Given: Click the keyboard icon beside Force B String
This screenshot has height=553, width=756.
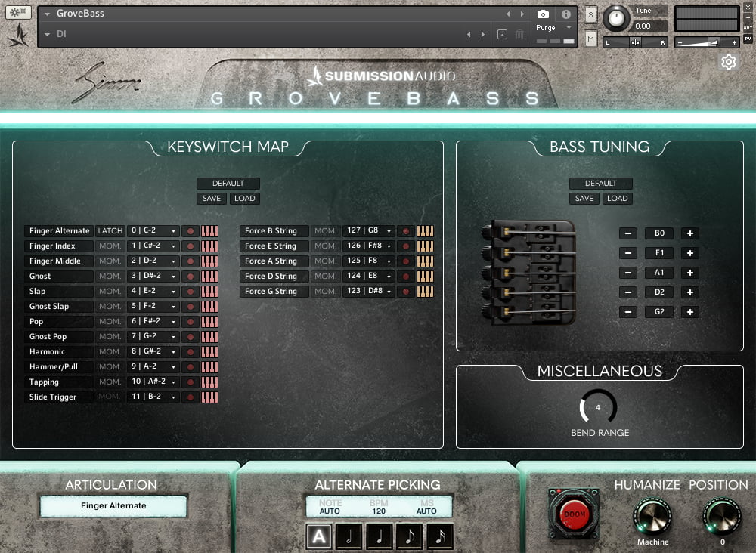Looking at the screenshot, I should (426, 231).
